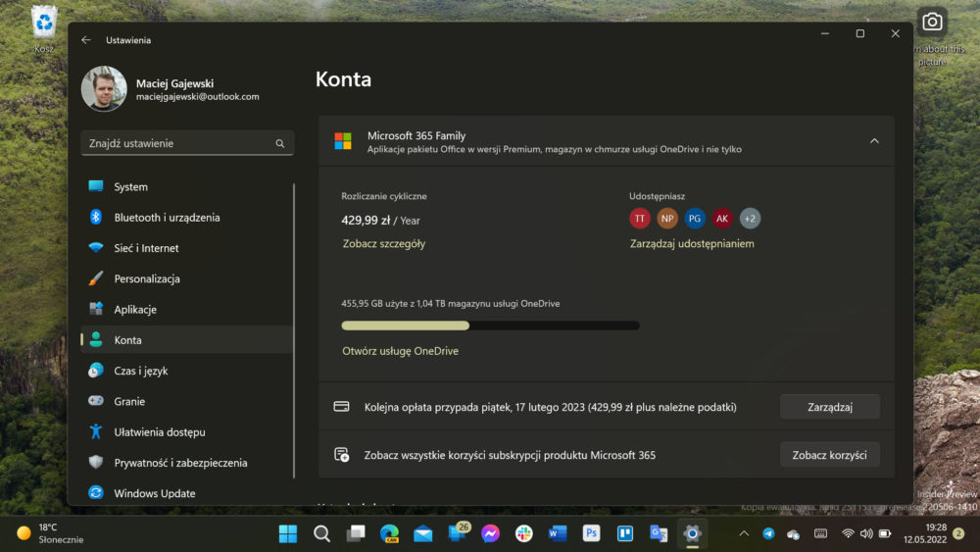
Task: Click the email maciejgajewski@outlook.com
Action: 198,97
